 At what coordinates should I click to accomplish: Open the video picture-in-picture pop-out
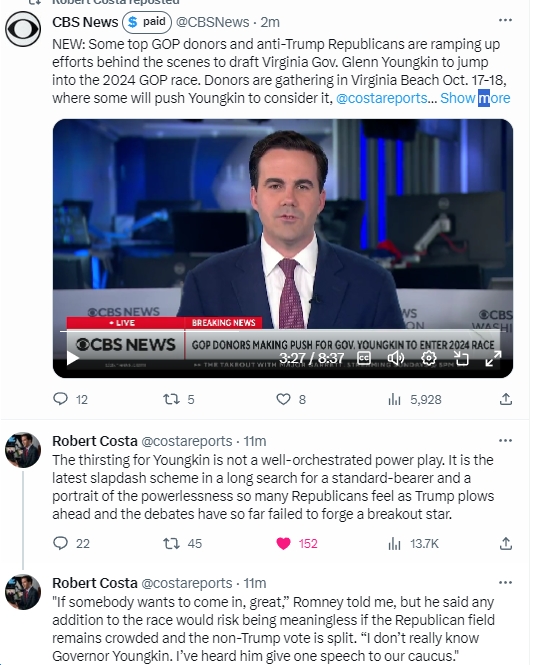point(461,358)
